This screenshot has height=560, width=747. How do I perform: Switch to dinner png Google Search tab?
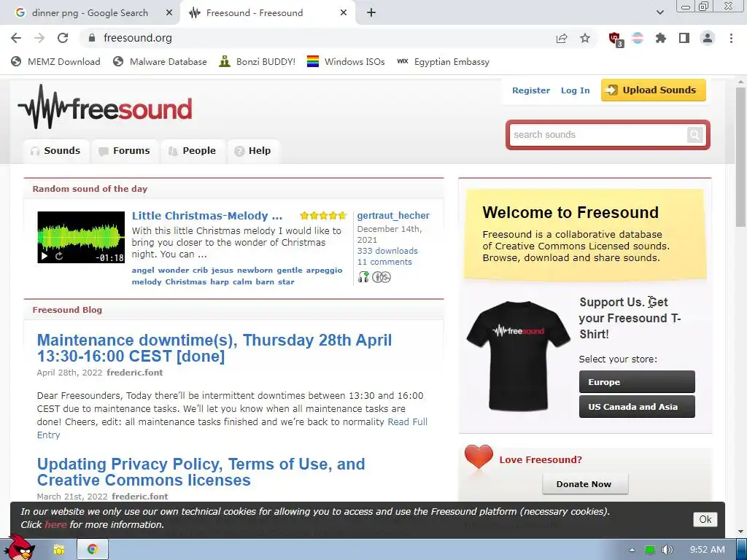point(90,13)
